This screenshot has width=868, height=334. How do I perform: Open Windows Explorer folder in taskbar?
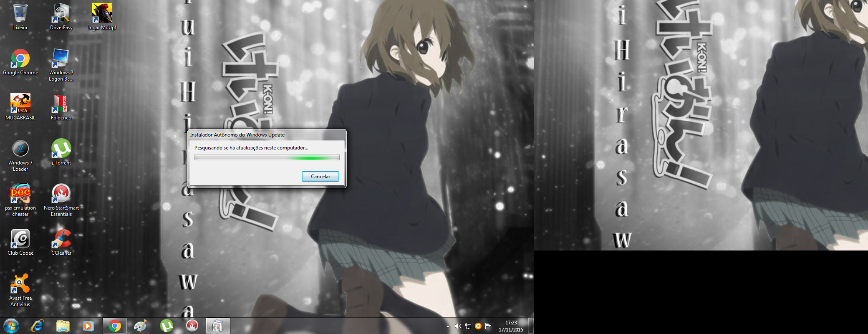coord(63,326)
